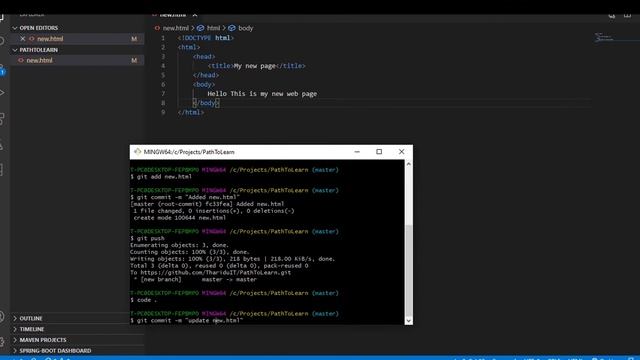Image resolution: width=640 pixels, height=360 pixels.
Task: Click 'Hello This is my new web page' line
Action: [262, 94]
